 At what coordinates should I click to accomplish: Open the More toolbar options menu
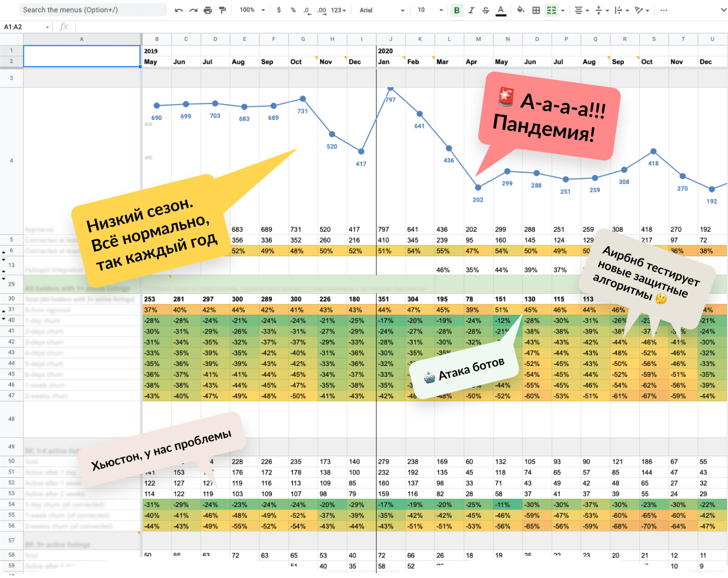click(x=664, y=10)
